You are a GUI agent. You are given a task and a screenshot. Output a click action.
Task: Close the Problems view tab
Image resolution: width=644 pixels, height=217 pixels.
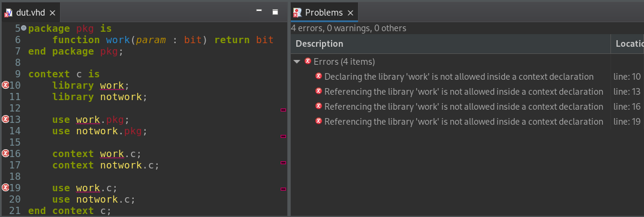click(x=350, y=13)
